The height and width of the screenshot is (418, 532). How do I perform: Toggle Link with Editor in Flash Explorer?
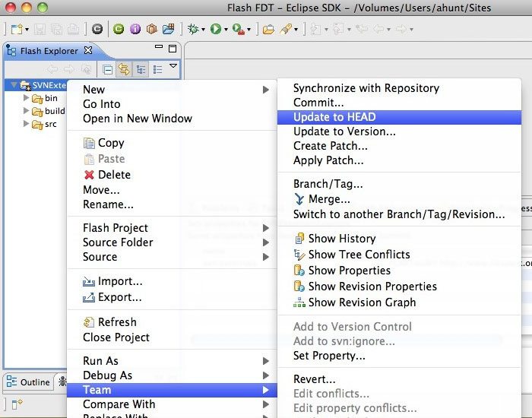pos(124,70)
